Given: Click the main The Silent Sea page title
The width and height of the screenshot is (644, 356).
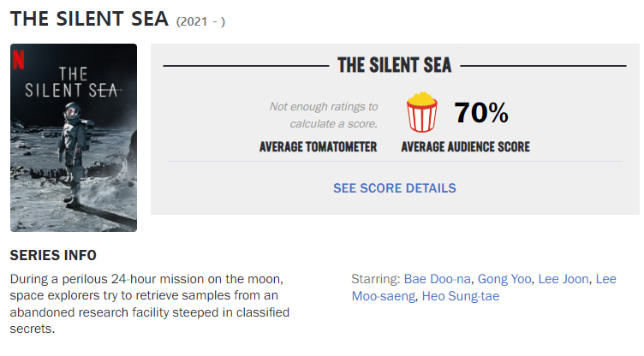Looking at the screenshot, I should pyautogui.click(x=89, y=19).
